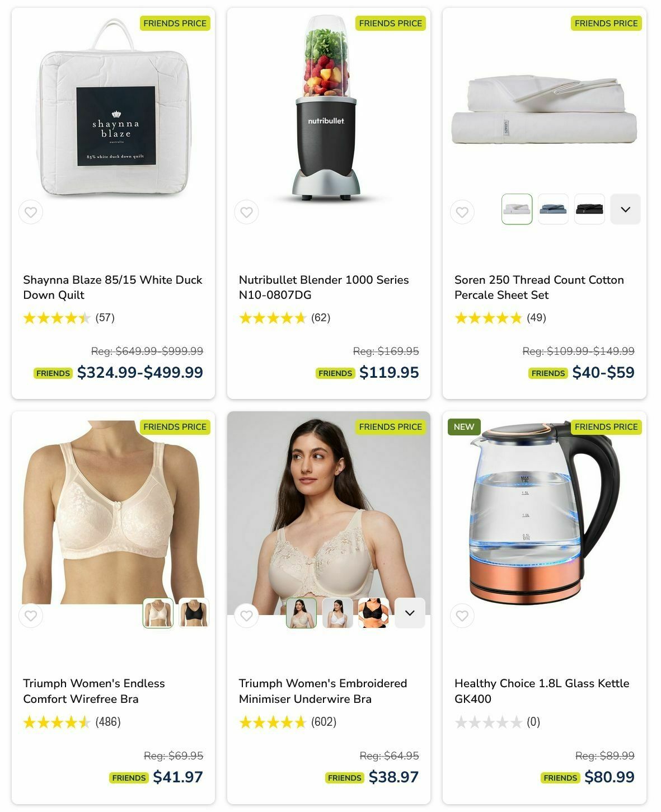The height and width of the screenshot is (812, 661).
Task: Select the white Soren sheet set swatch
Action: 517,209
